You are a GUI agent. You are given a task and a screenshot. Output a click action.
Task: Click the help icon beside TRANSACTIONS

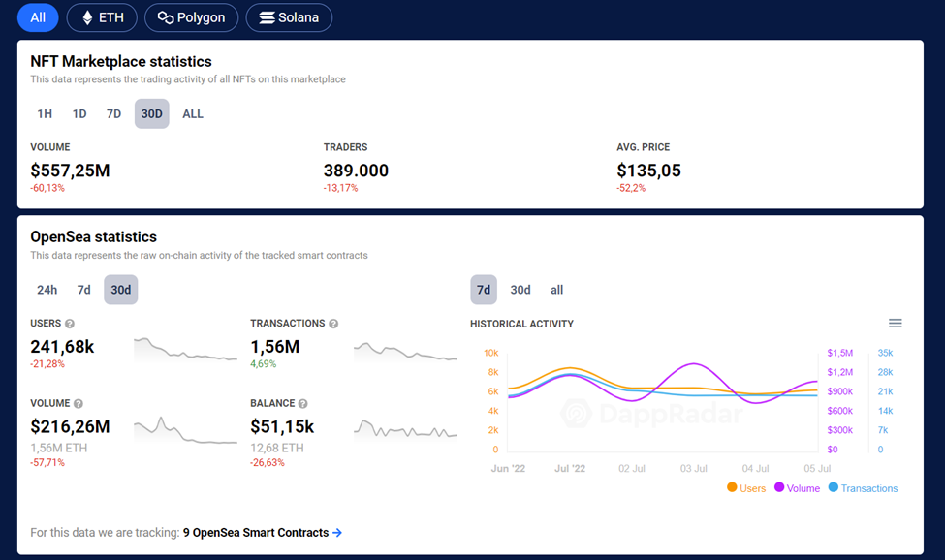click(x=333, y=324)
